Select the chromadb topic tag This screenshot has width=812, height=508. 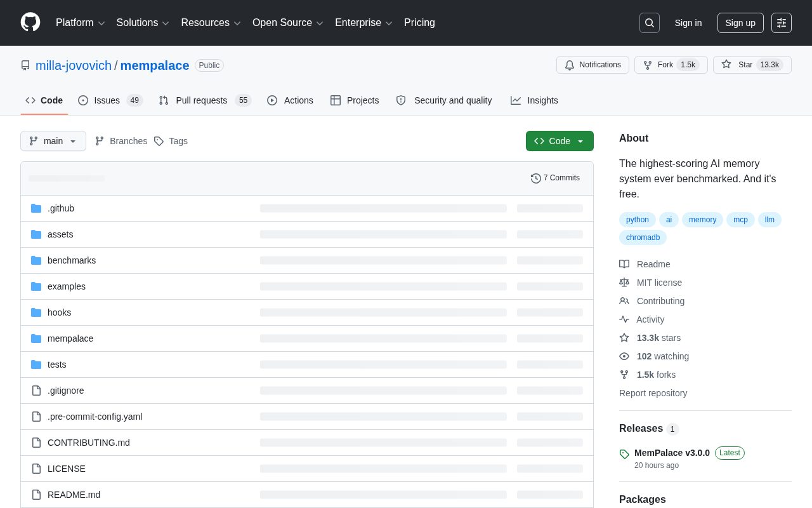pyautogui.click(x=643, y=237)
